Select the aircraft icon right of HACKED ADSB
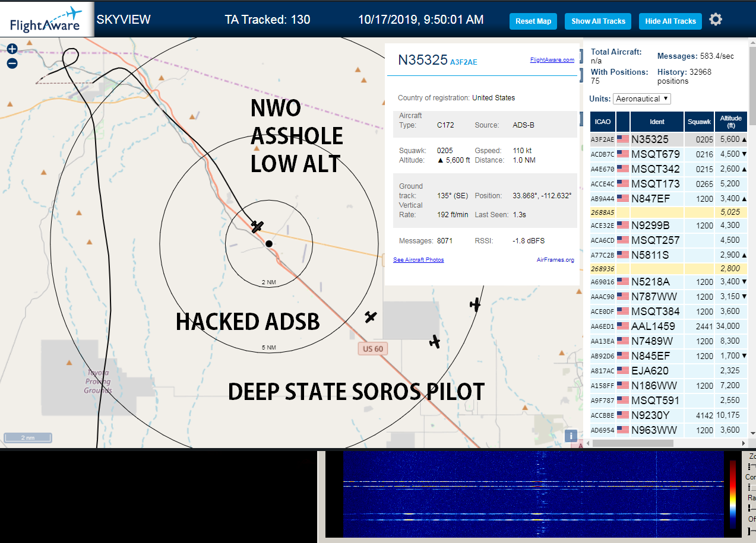This screenshot has height=543, width=756. point(371,317)
